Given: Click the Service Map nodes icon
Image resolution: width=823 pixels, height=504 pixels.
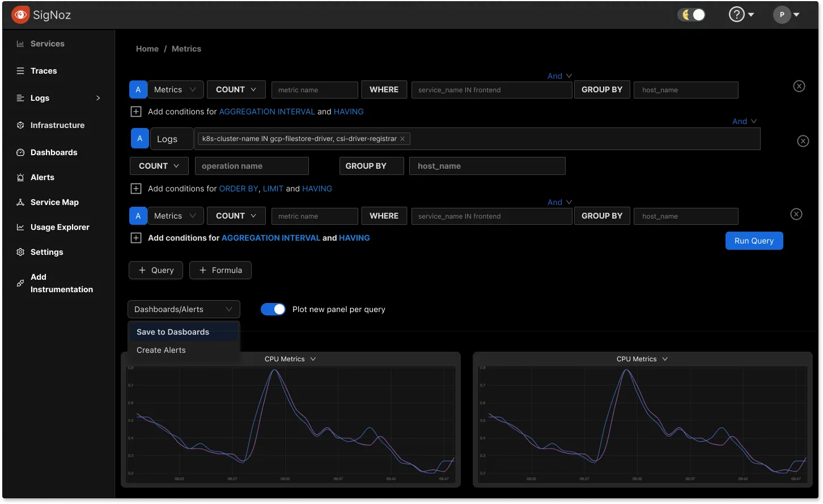Looking at the screenshot, I should (x=20, y=202).
